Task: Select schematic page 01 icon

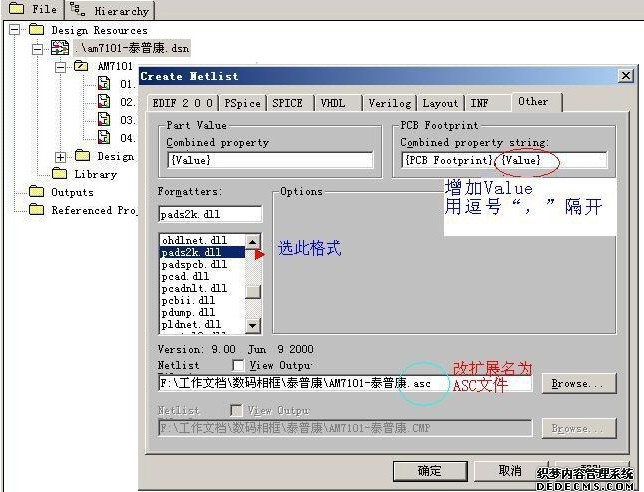Action: click(104, 83)
